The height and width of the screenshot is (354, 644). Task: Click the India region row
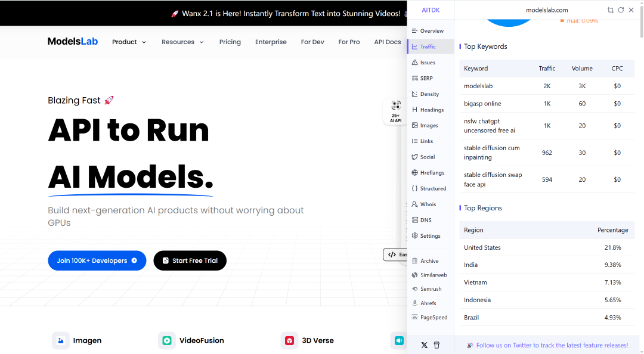point(547,265)
